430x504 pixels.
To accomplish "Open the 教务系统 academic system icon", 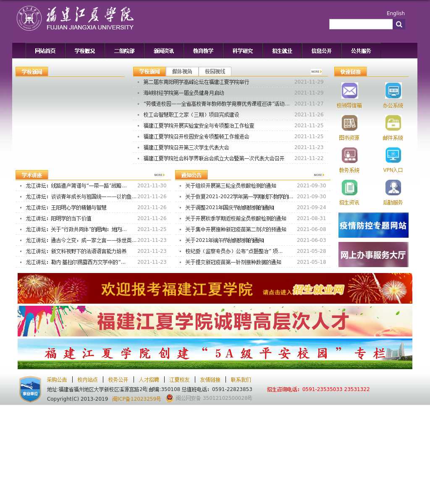I will point(349,155).
